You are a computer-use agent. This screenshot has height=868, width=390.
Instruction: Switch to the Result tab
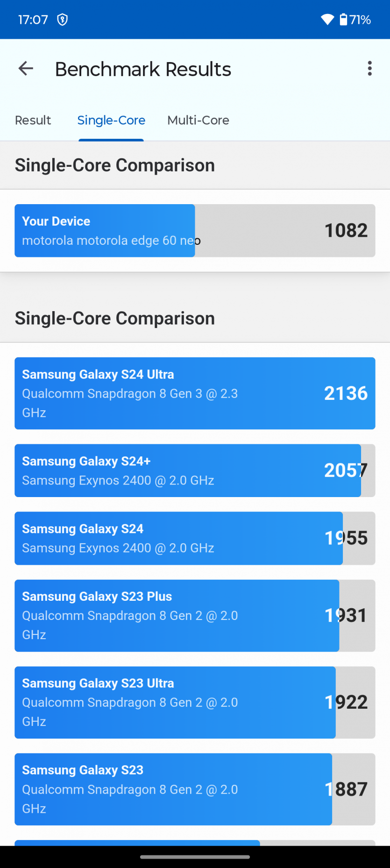[33, 121]
